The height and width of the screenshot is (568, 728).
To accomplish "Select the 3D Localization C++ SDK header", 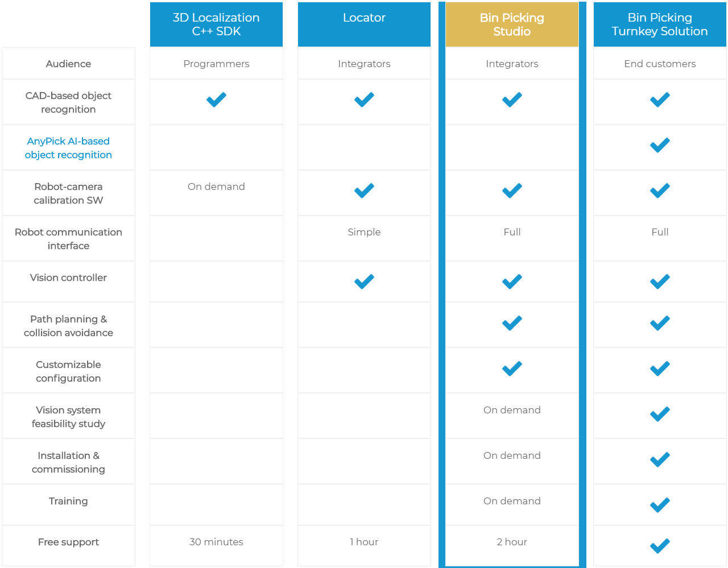I will click(x=216, y=24).
